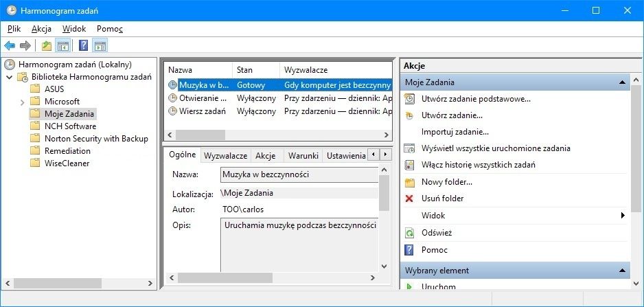This screenshot has height=307, width=644.
Task: Click the WiseCleaner folder icon
Action: click(35, 163)
